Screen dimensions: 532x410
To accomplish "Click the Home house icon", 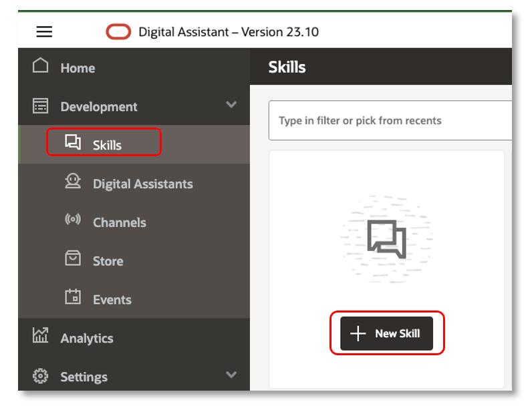I will 40,65.
